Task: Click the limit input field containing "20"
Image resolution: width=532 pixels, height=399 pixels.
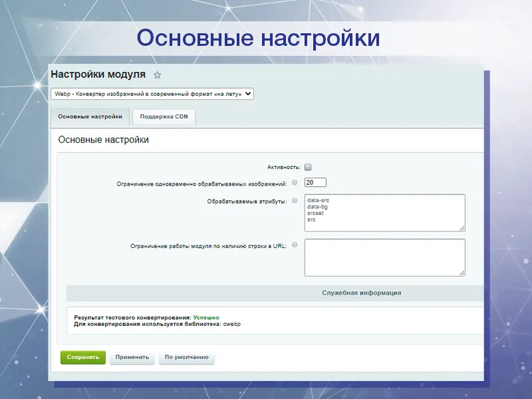Action: [x=315, y=182]
